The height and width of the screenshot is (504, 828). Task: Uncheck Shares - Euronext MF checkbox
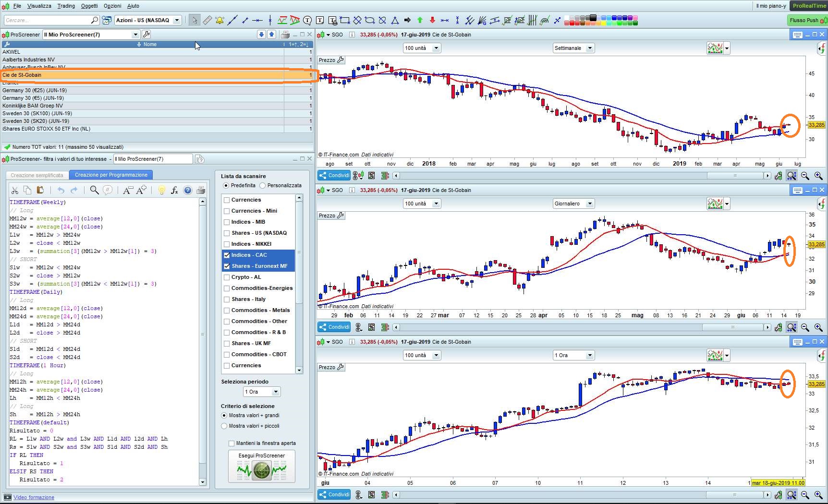point(227,266)
